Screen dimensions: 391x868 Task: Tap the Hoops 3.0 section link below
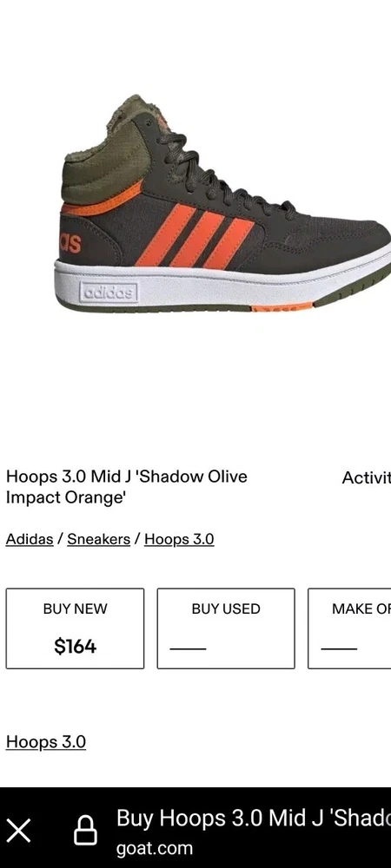point(45,742)
